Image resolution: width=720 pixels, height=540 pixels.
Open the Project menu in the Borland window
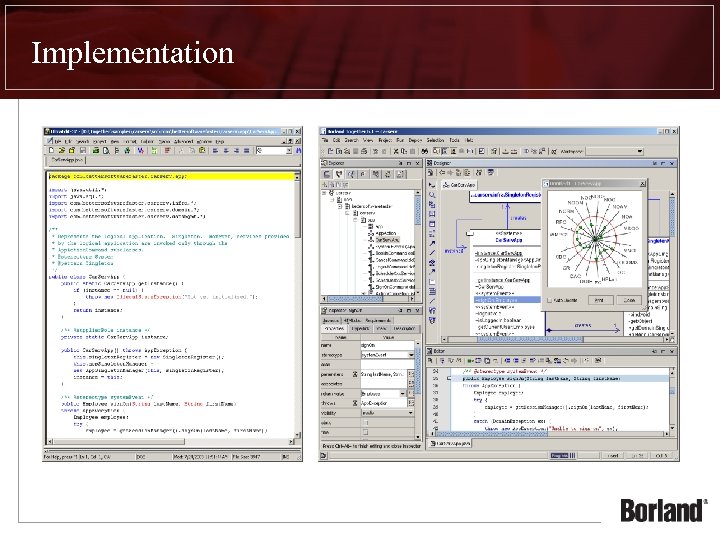[x=385, y=140]
